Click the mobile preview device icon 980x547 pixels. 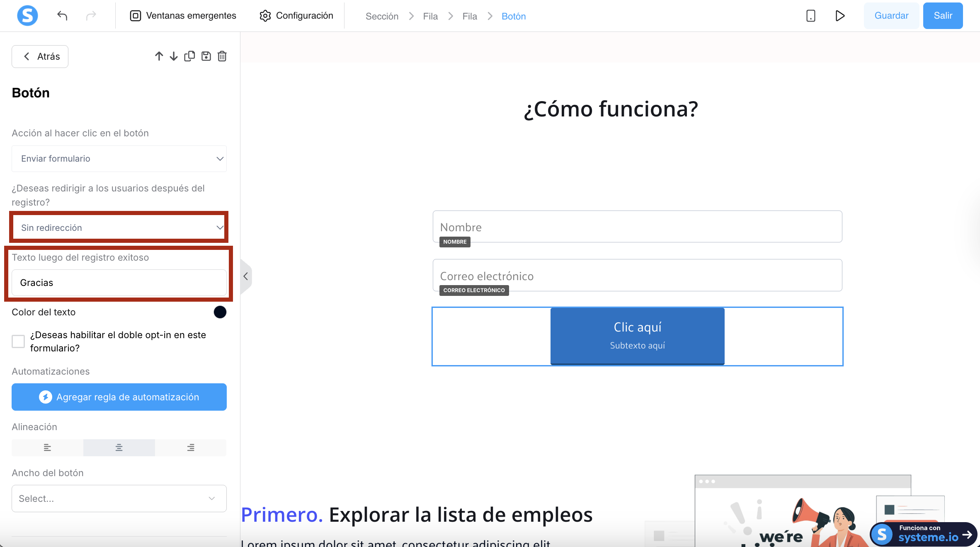tap(810, 16)
